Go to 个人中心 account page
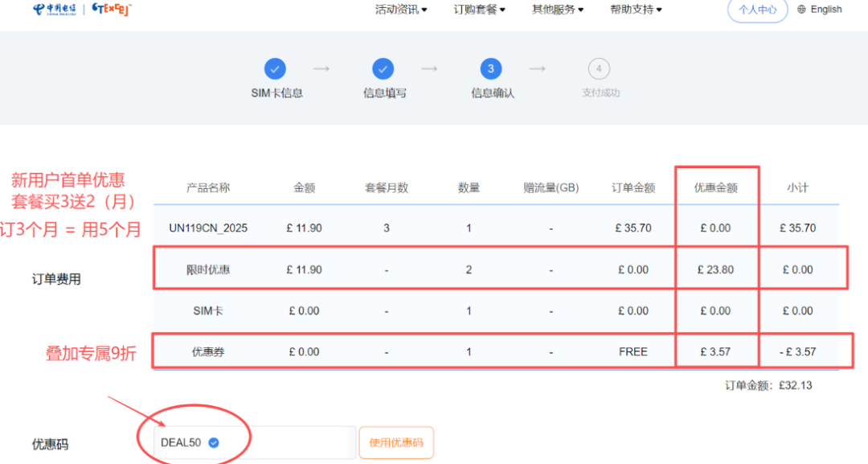 click(x=757, y=10)
